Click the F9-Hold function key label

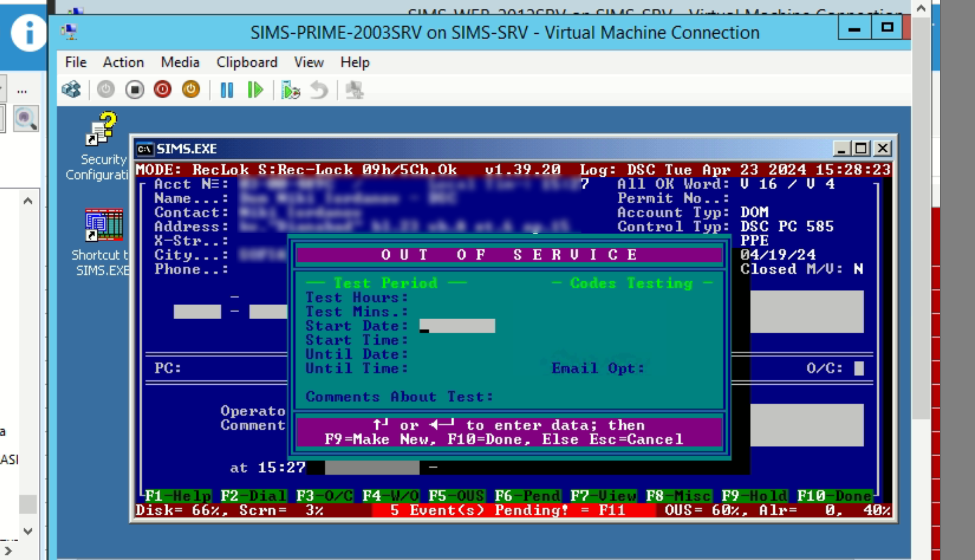[x=754, y=495]
